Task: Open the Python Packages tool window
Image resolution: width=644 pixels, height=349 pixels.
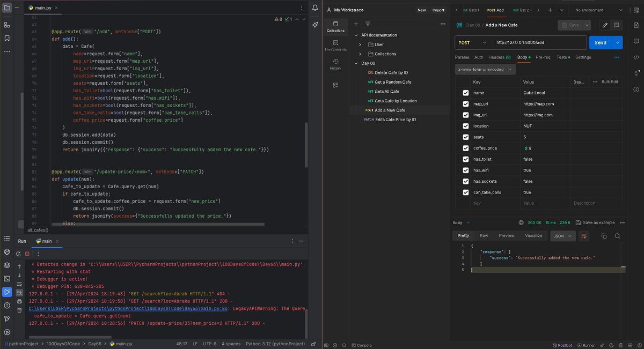Action: (x=7, y=265)
